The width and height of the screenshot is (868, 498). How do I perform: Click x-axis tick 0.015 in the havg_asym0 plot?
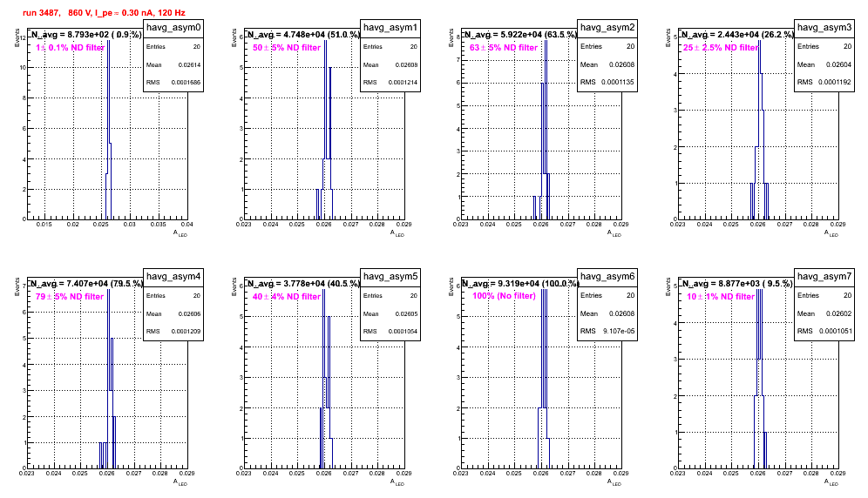tap(44, 225)
